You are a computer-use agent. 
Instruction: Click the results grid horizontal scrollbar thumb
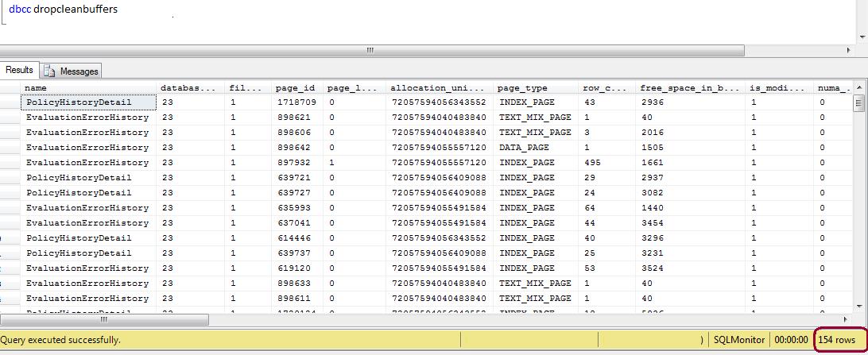coord(105,320)
